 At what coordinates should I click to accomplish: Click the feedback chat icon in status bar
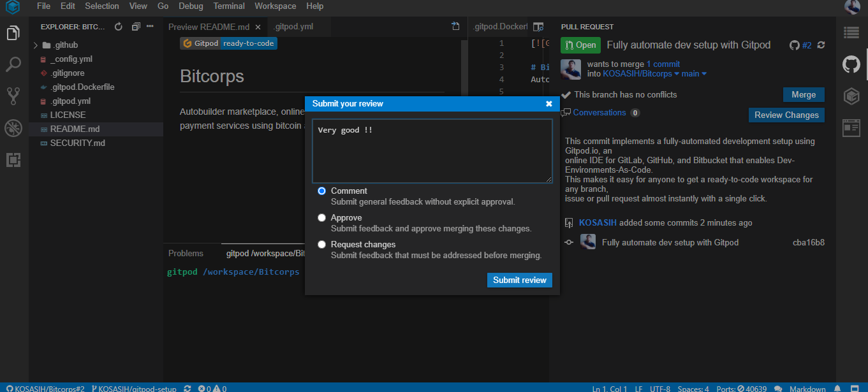(778, 388)
